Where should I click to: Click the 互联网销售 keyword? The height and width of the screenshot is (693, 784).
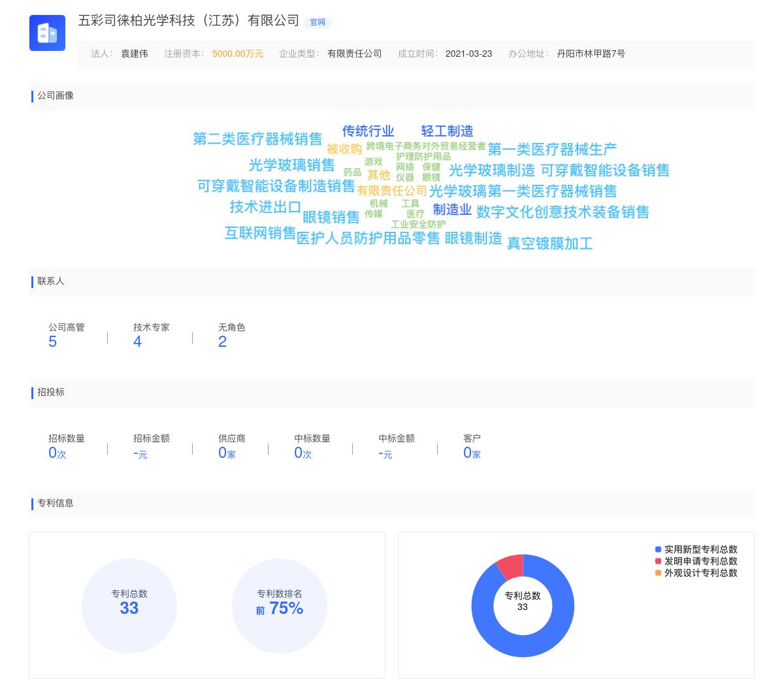tap(259, 234)
